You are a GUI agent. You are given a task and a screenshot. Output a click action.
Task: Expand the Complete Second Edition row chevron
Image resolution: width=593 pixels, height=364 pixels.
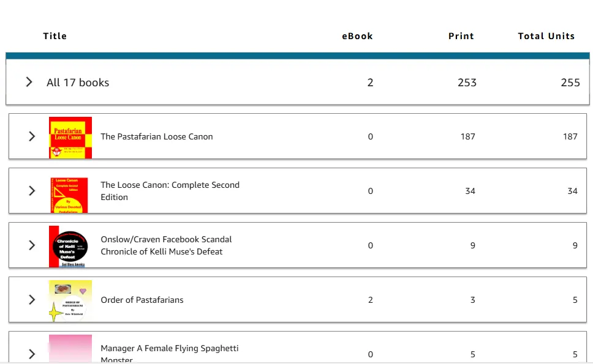point(32,191)
